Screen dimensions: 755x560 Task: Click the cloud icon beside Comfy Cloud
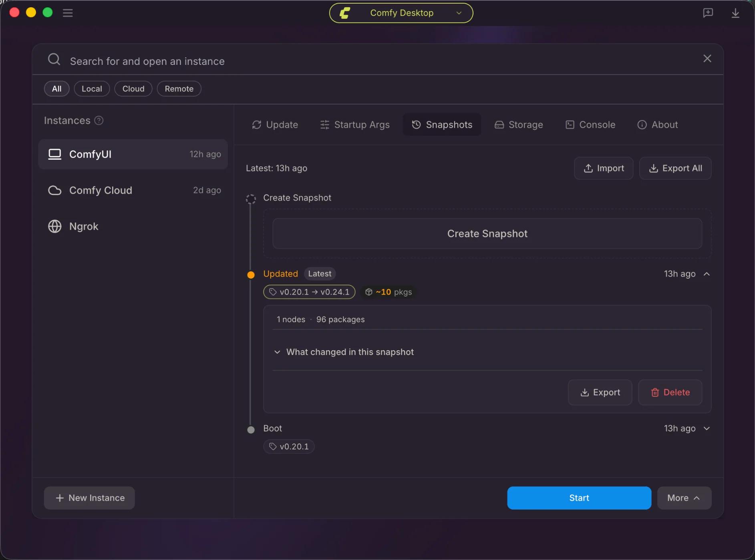point(55,190)
